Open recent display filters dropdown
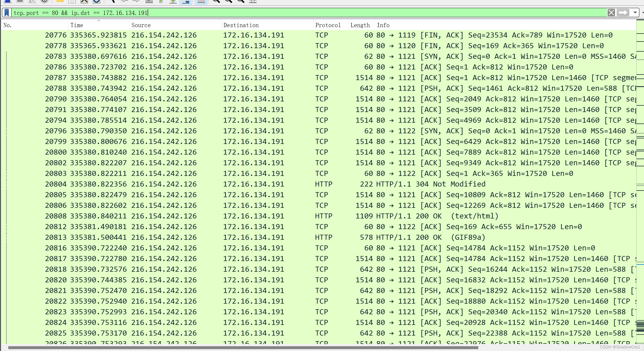 click(x=635, y=13)
